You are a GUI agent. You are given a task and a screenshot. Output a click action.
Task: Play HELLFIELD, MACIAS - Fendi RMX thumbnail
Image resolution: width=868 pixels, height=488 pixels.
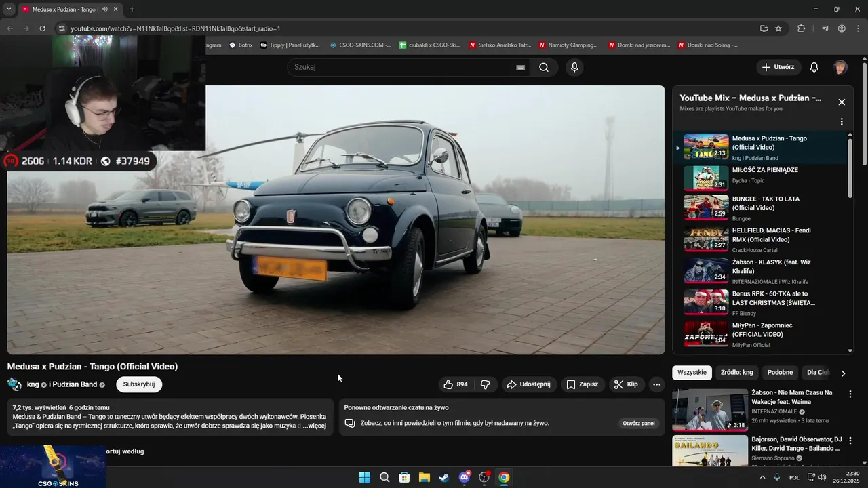(706, 239)
